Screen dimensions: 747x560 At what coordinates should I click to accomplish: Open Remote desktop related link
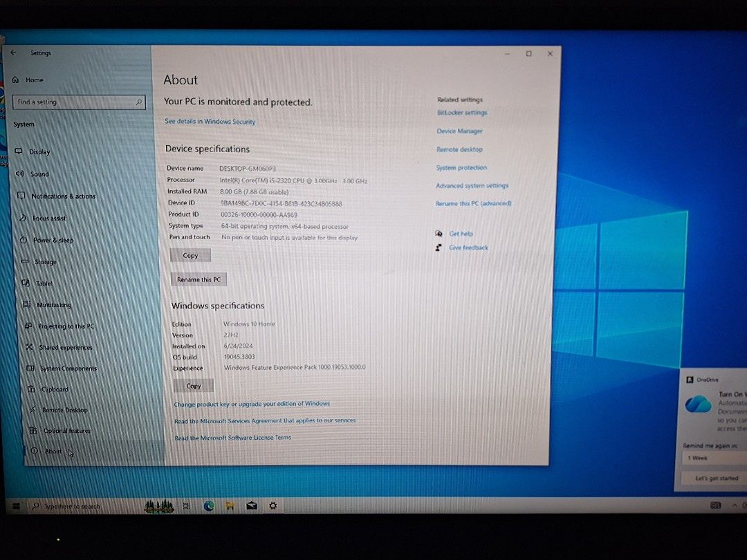(459, 149)
